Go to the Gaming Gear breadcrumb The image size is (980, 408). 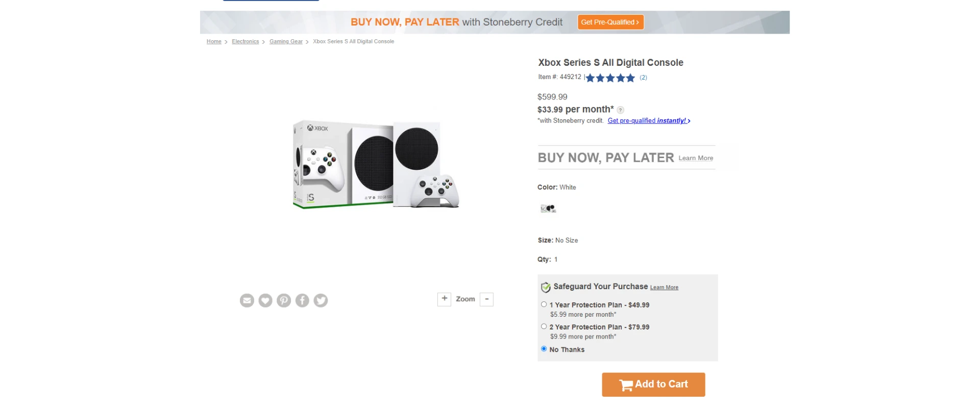(x=286, y=41)
